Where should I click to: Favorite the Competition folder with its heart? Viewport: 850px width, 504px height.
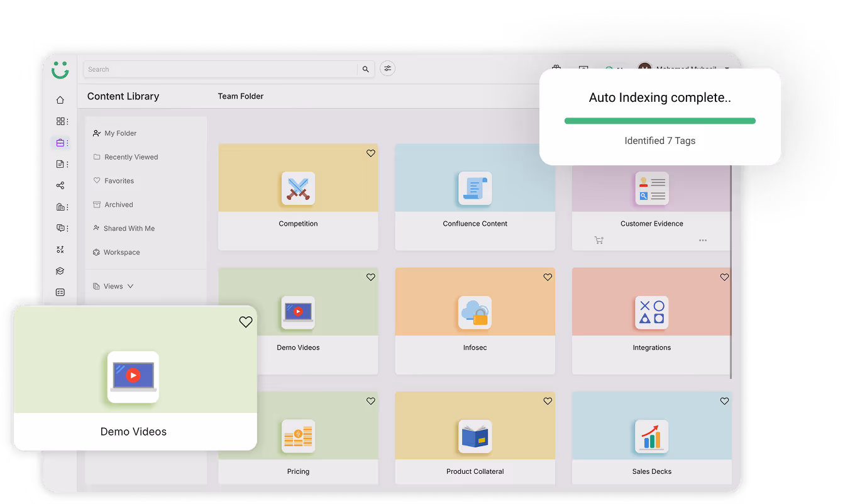(371, 153)
